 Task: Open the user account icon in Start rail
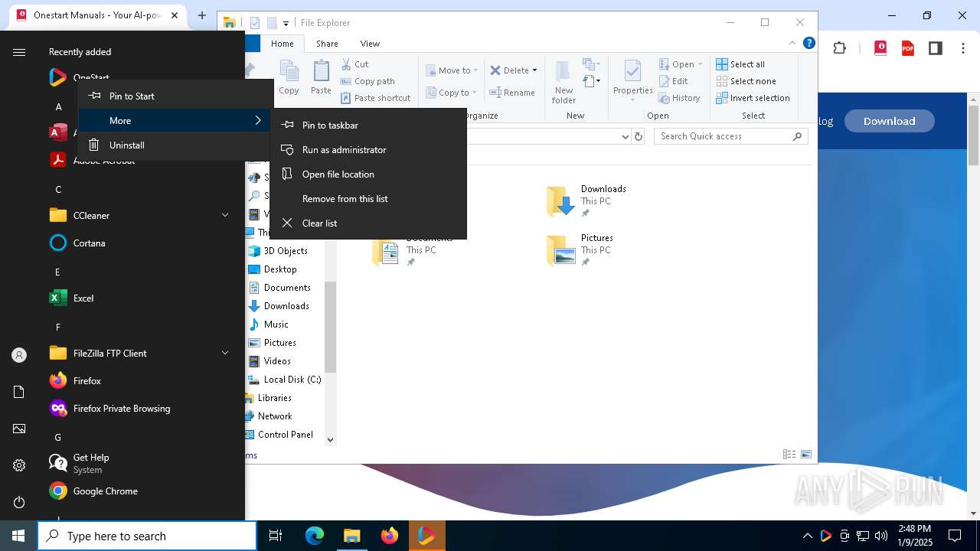coord(19,355)
